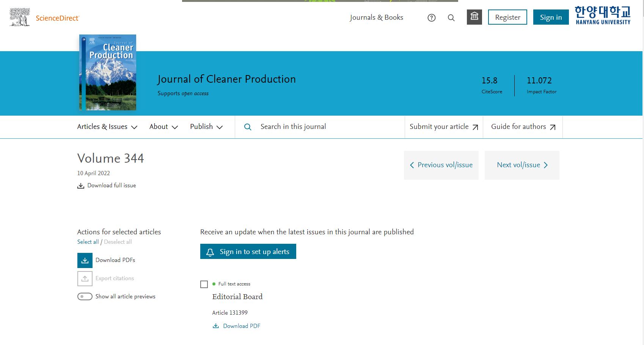Open Guide for authors link
This screenshot has height=345, width=644.
[523, 127]
